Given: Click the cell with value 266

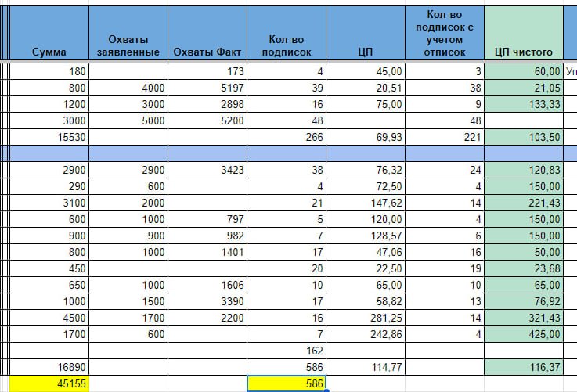Looking at the screenshot, I should pos(287,137).
